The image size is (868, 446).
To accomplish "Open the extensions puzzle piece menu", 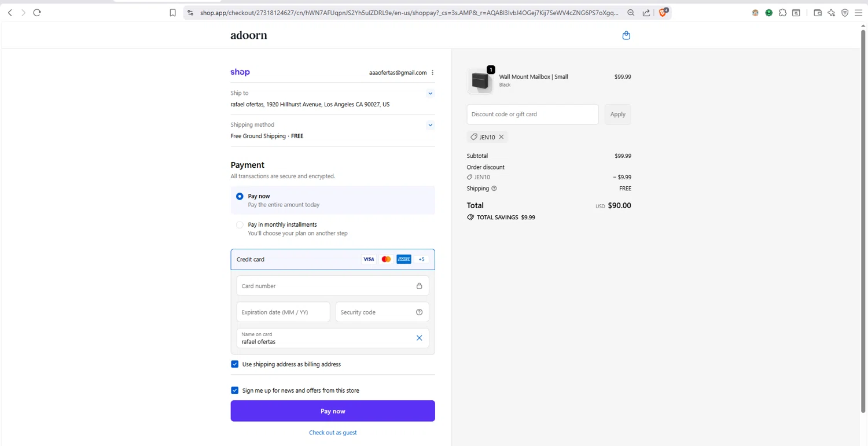I will click(x=782, y=13).
